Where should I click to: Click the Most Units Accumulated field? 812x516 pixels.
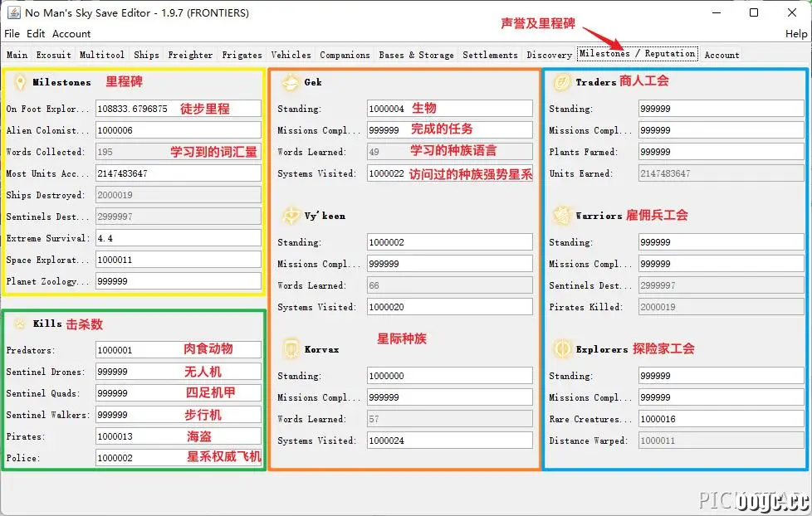(179, 173)
